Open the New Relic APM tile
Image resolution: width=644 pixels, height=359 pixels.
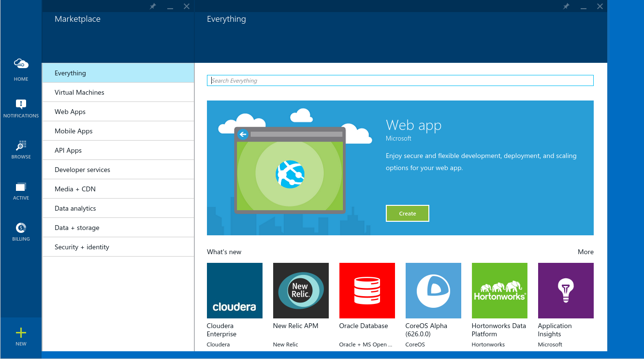[301, 290]
